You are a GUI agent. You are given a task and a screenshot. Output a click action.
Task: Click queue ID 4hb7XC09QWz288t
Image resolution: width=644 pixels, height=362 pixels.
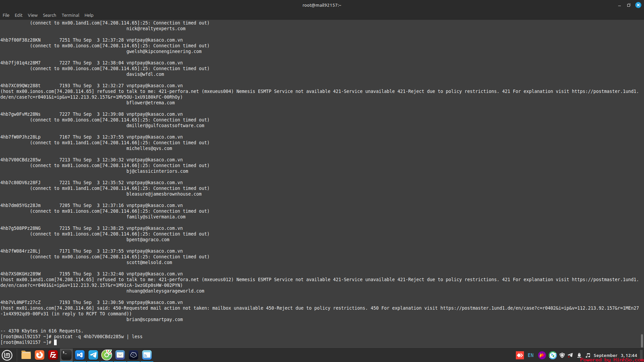point(20,86)
